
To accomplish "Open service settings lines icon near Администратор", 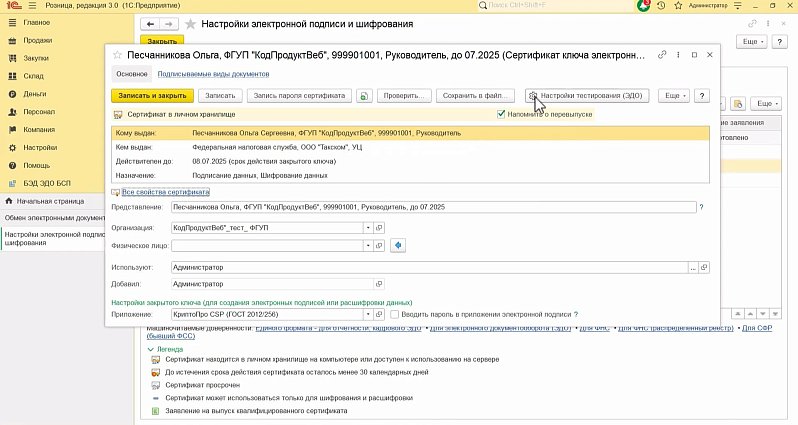I will click(x=737, y=6).
